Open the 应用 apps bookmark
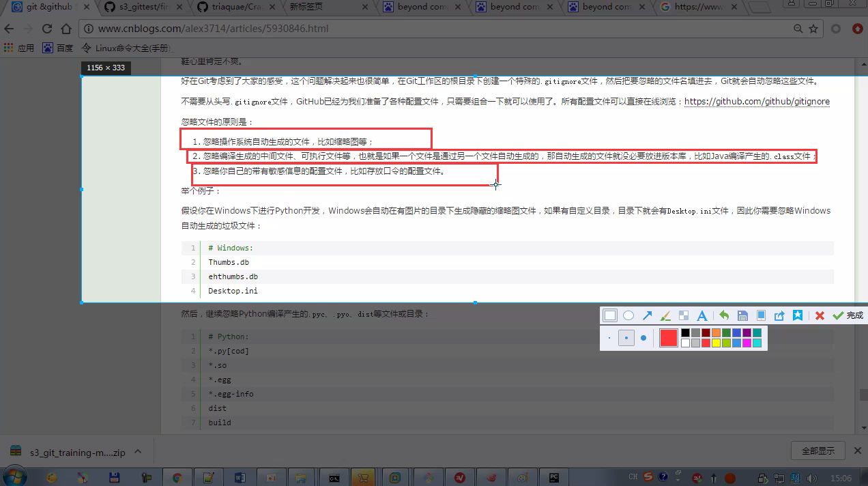Image resolution: width=868 pixels, height=486 pixels. 19,48
